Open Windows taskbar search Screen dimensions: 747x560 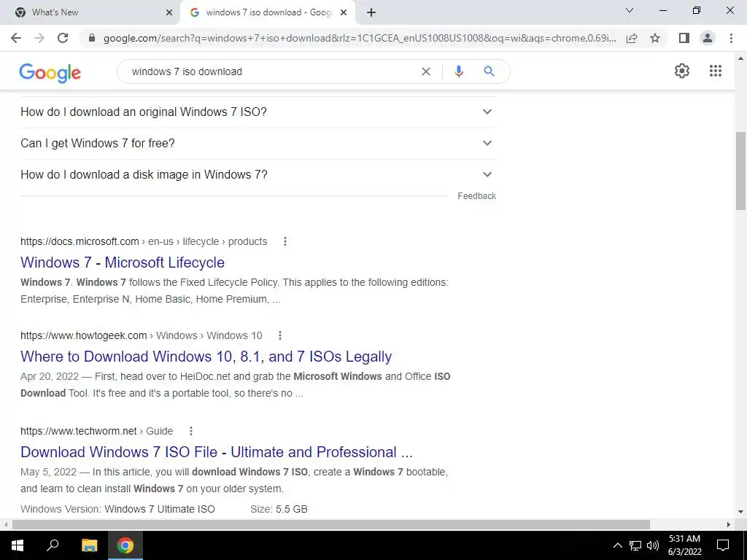(x=53, y=545)
